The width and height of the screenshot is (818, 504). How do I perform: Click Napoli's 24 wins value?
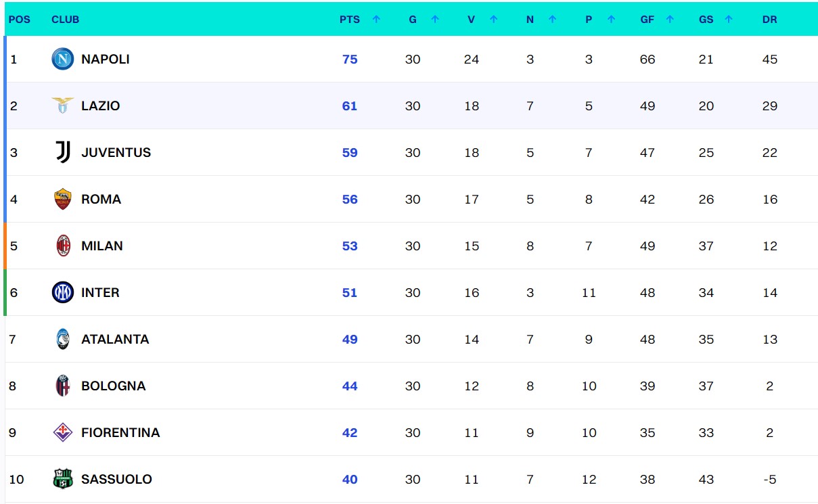pos(472,59)
